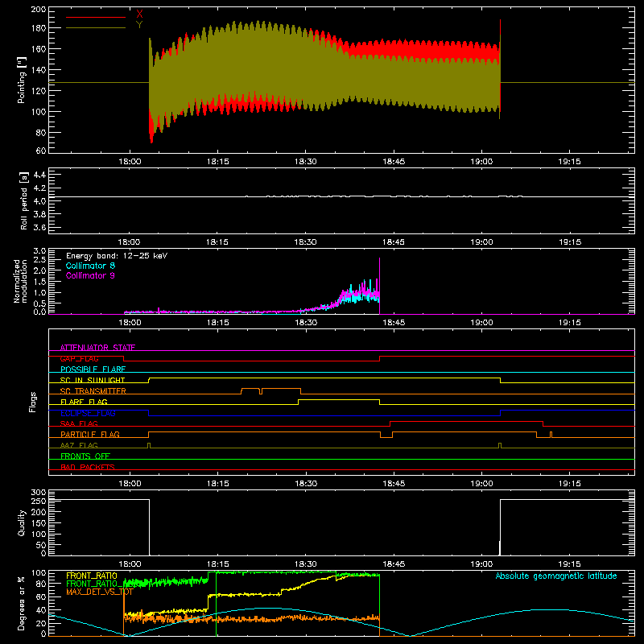Click the ATTENUATOR_STATE flag label
Image resolution: width=644 pixels, height=644 pixels.
tap(97, 348)
